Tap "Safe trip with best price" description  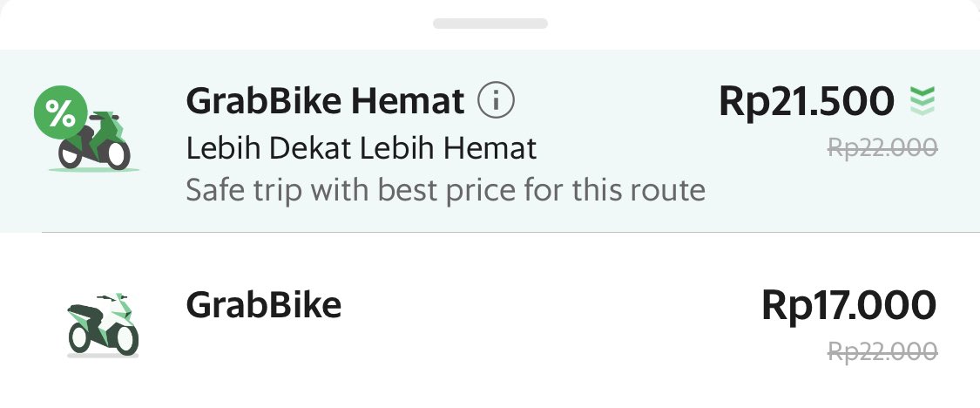pos(446,190)
